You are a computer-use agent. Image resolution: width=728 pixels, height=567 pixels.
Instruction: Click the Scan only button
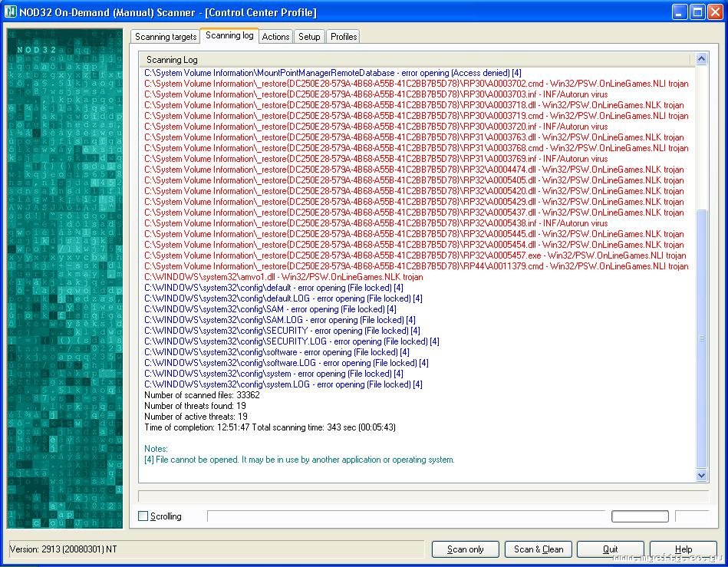tap(465, 549)
